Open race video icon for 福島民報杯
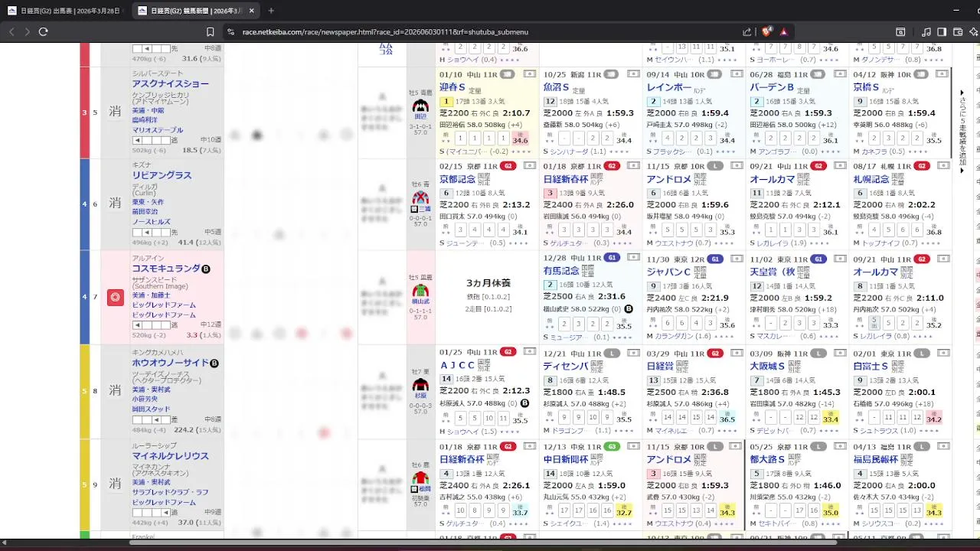980x551 pixels. (943, 446)
